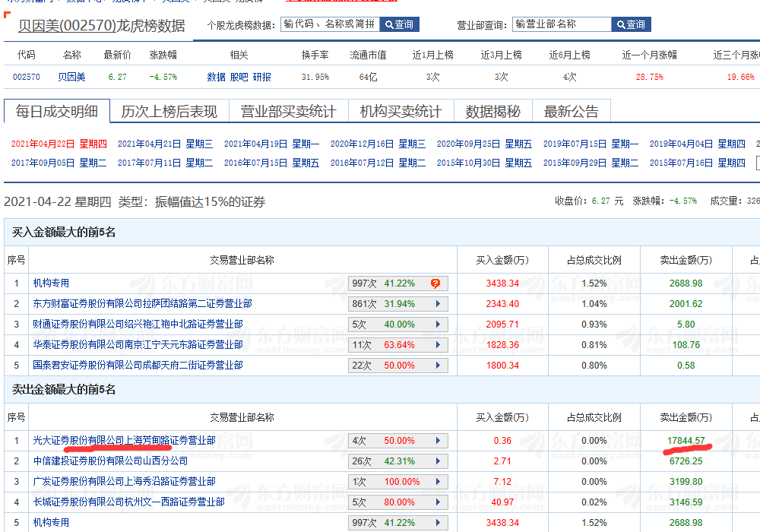Select date 2016年07月15日 星期五
The image size is (760, 532).
point(272,163)
